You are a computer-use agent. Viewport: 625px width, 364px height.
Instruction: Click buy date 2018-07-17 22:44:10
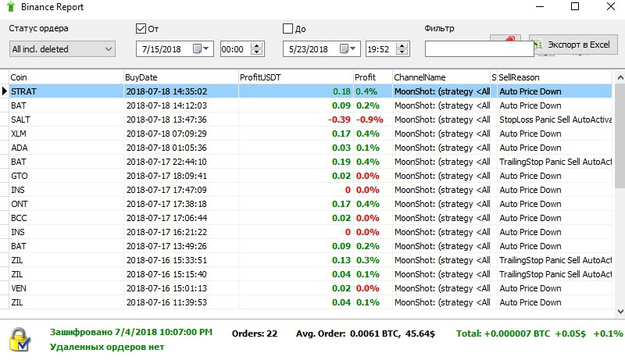[x=166, y=162]
